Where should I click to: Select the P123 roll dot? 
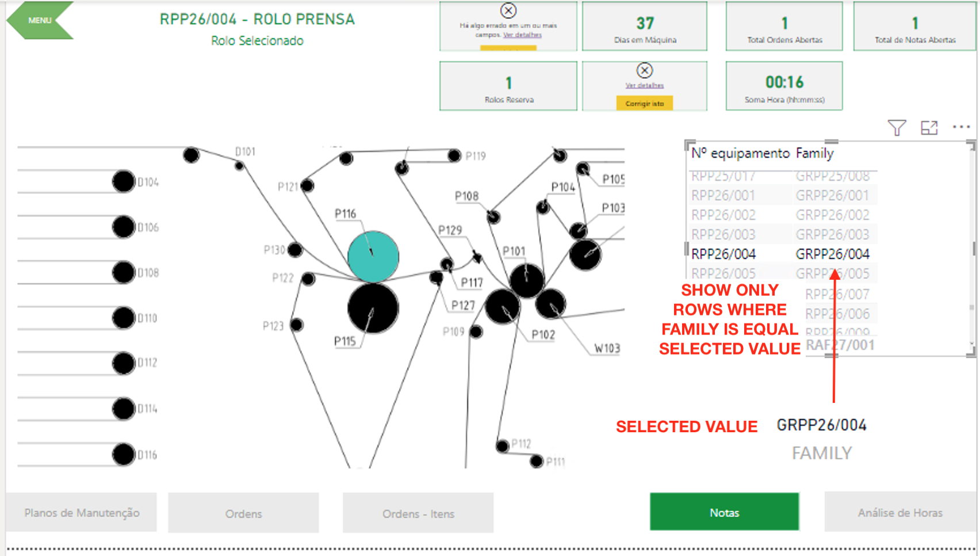[x=297, y=325]
